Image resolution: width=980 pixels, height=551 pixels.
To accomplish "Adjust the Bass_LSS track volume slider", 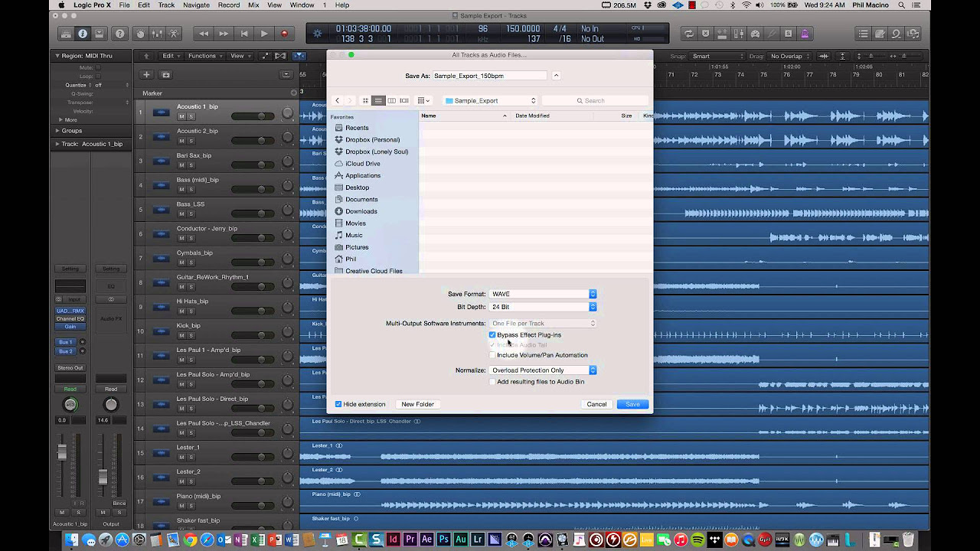I will point(253,214).
